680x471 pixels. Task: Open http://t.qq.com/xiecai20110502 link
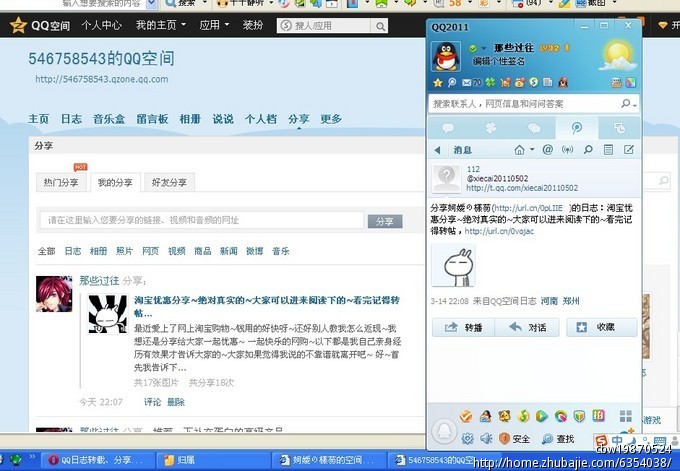pyautogui.click(x=522, y=188)
